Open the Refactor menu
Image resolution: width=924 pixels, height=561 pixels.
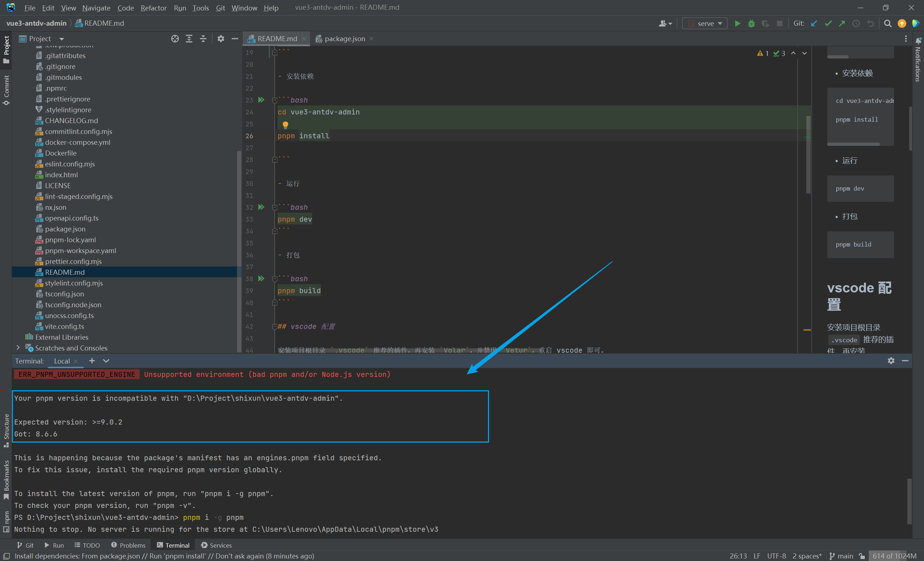[153, 8]
